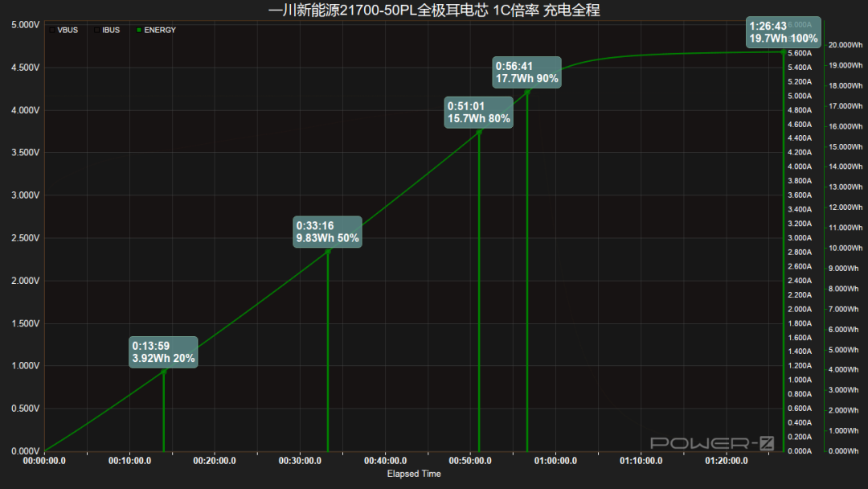This screenshot has width=868, height=489.
Task: Toggle the IBUS series in legend
Action: 107,30
